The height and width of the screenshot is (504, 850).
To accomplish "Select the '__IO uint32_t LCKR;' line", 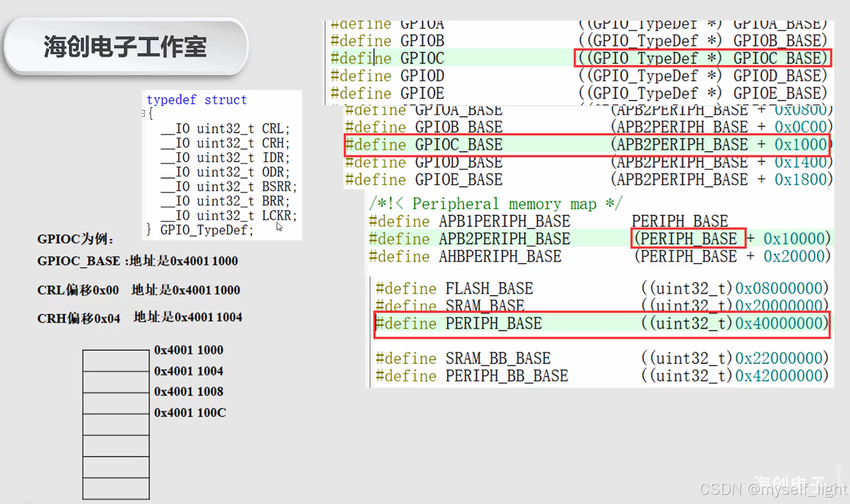I will point(228,216).
